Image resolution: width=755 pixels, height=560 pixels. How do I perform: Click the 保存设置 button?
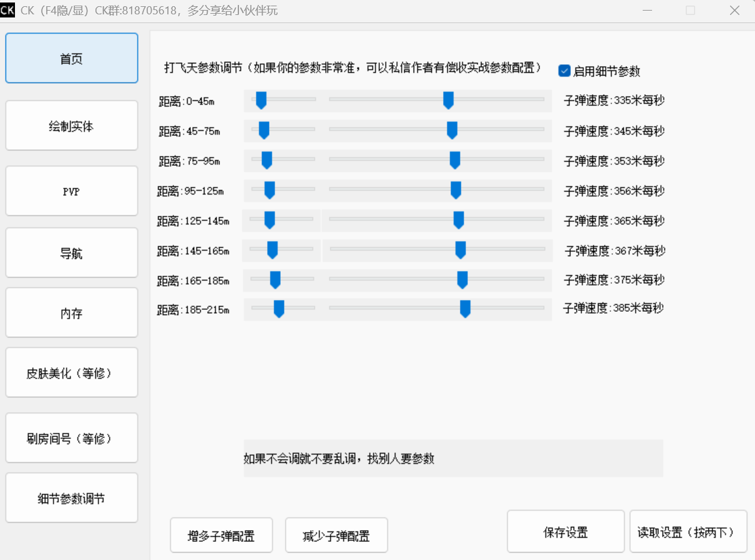click(565, 532)
